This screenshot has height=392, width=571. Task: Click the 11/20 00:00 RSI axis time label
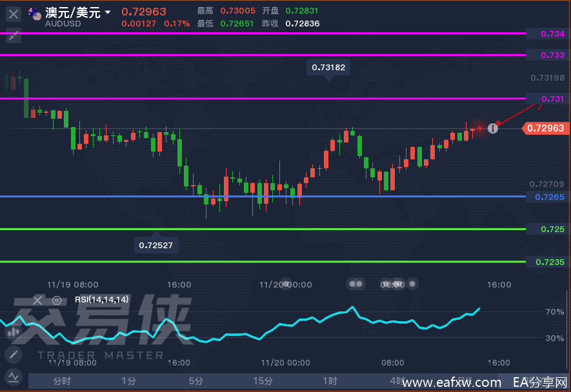[285, 363]
